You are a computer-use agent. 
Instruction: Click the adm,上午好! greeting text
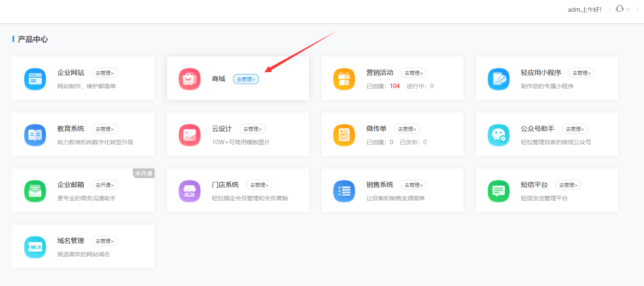[x=585, y=9]
